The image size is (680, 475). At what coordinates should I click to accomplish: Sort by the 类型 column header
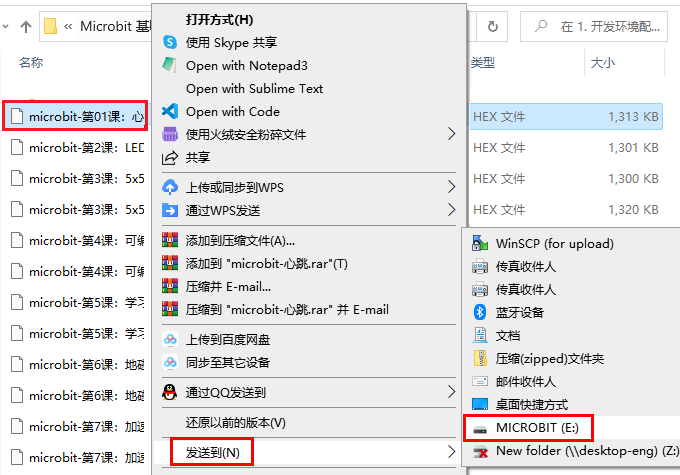(483, 62)
